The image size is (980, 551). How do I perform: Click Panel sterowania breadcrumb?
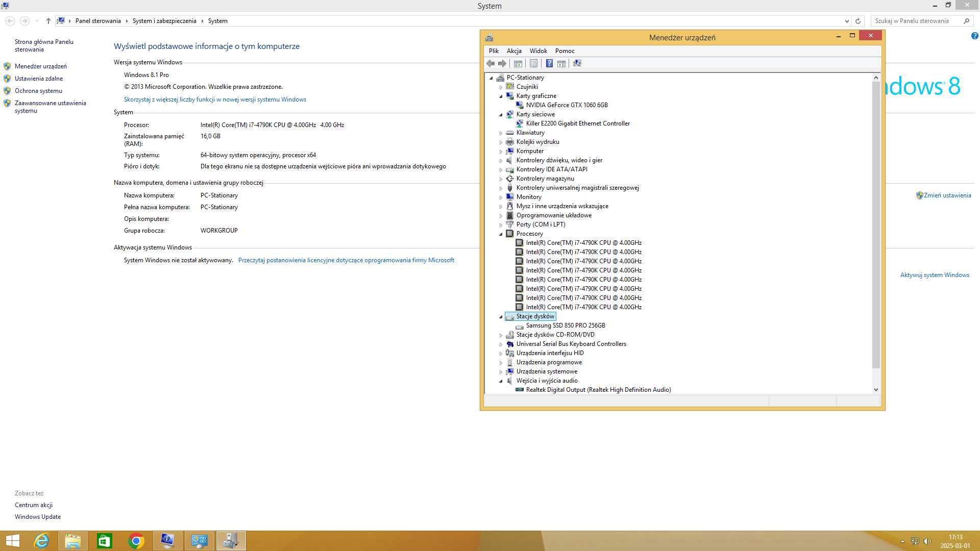pos(98,21)
